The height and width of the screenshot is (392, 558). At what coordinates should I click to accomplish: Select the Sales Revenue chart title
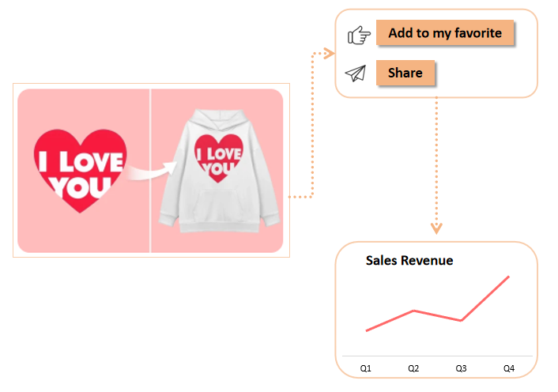click(x=409, y=261)
